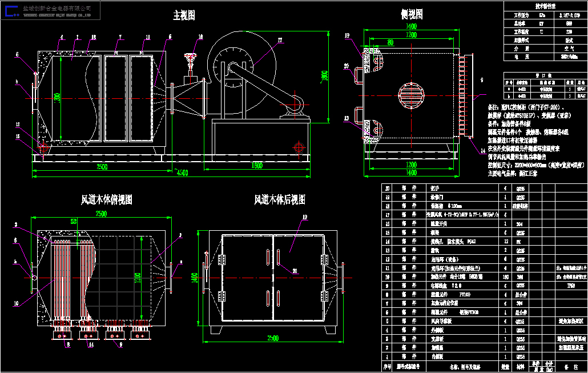588x373 pixels.
Task: Click the 4500 overall length dimension
Action: pos(181,173)
